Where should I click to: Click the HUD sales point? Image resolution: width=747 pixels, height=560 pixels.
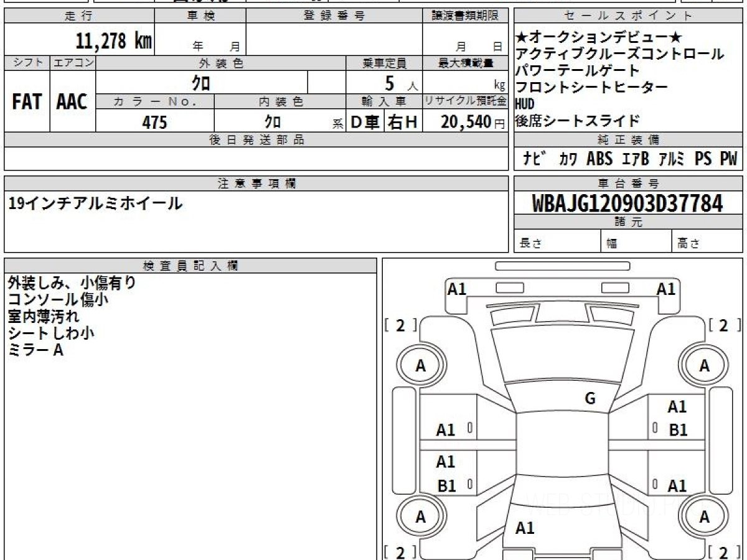tap(525, 104)
